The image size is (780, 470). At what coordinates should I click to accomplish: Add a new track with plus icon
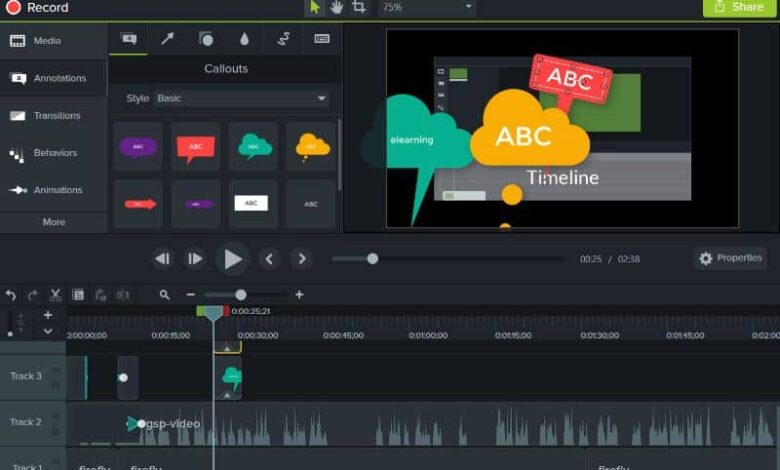point(48,315)
